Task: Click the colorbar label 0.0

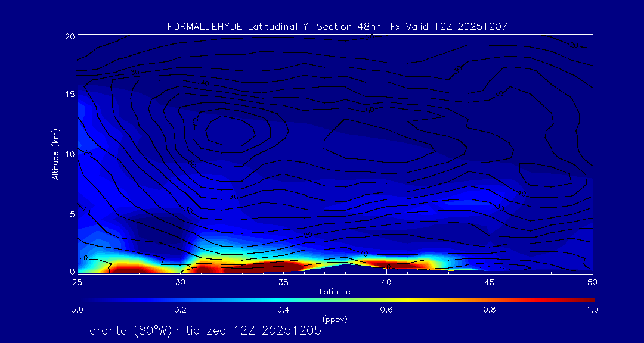Action: point(77,310)
